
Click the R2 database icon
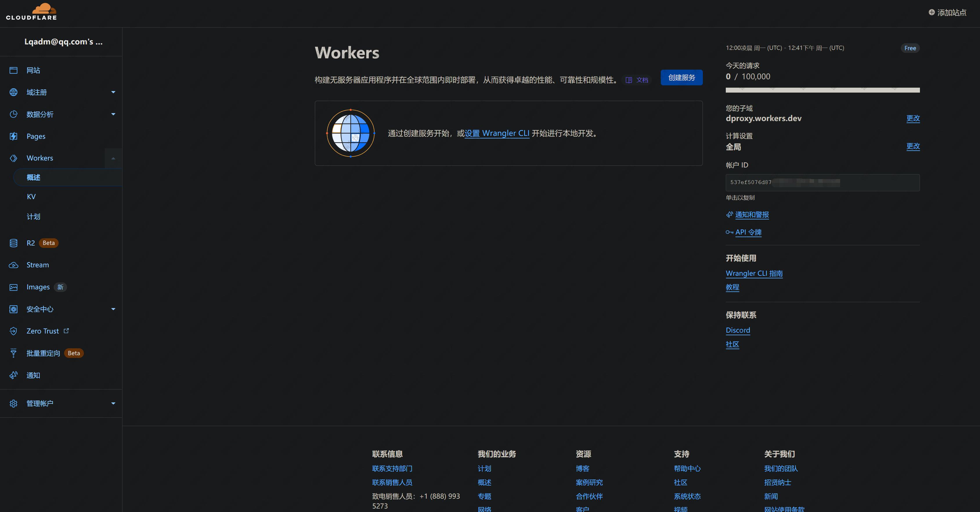pyautogui.click(x=13, y=243)
